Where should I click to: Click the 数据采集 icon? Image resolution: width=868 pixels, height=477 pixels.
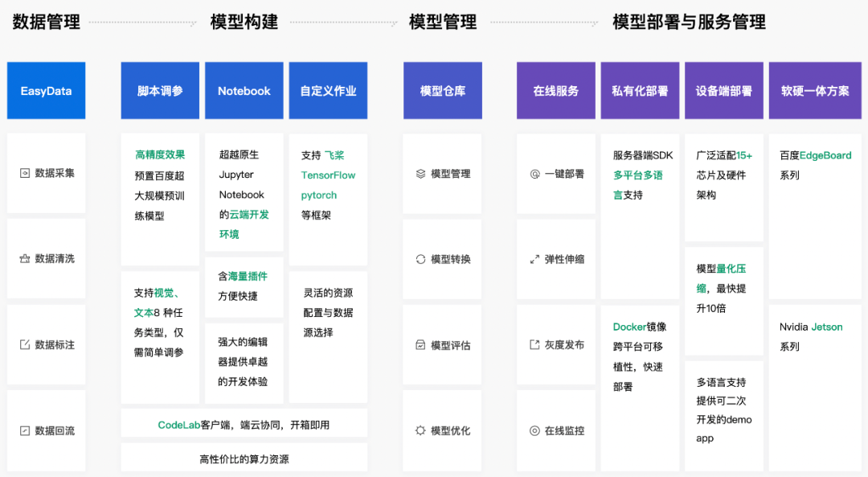[25, 174]
